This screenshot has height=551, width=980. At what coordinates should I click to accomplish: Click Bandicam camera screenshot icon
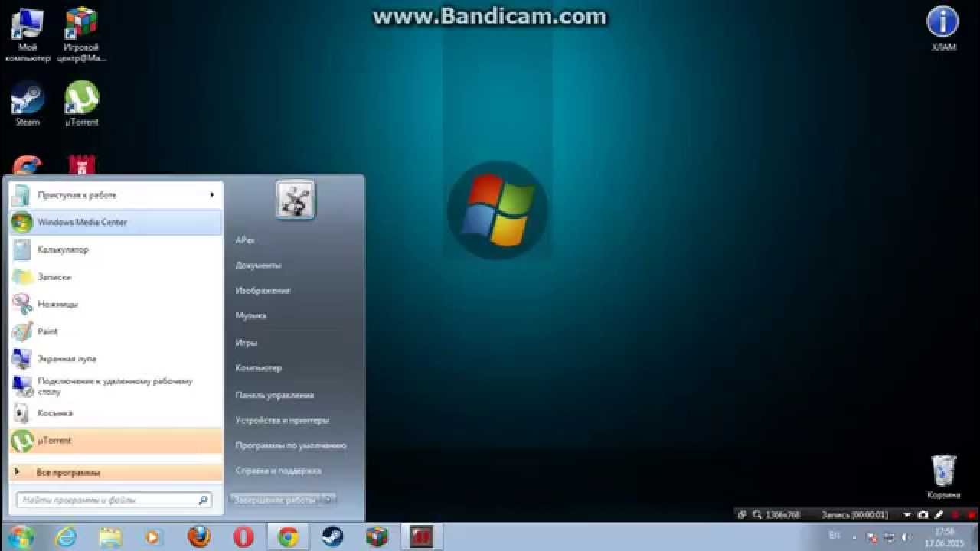click(x=923, y=515)
